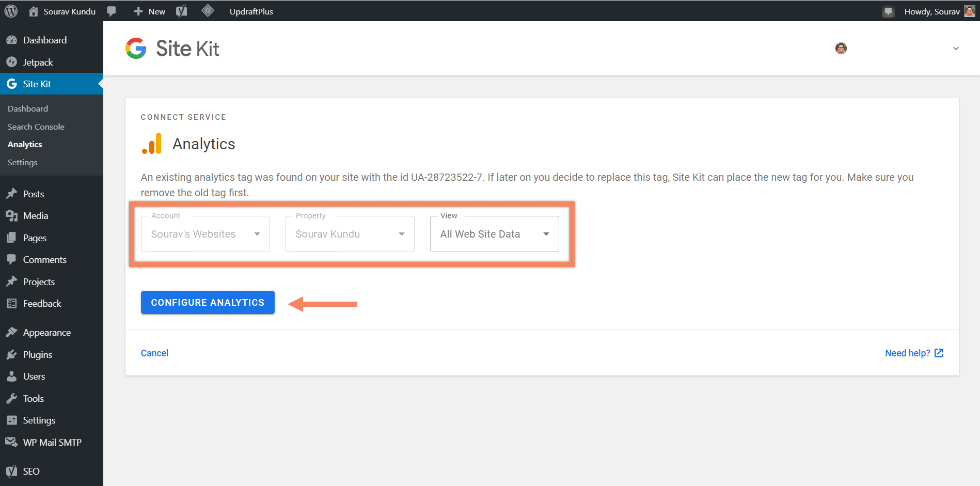Click the Cancel link

[x=154, y=353]
